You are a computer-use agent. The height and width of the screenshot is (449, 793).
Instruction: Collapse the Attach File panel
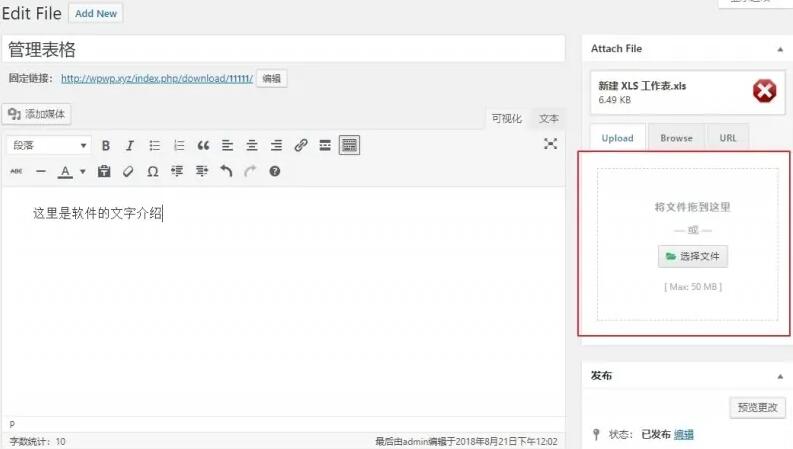click(x=780, y=49)
